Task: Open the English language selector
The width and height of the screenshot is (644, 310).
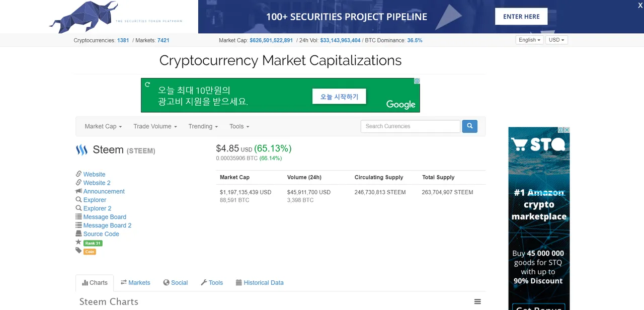Action: coord(530,40)
